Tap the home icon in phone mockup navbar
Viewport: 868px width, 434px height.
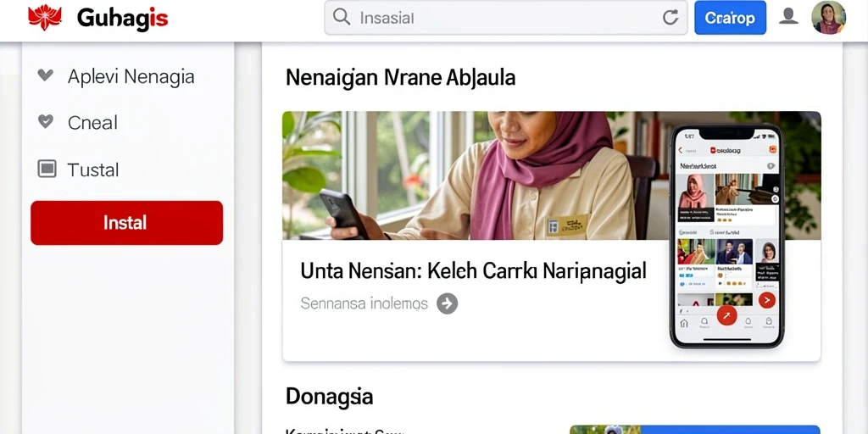[684, 323]
